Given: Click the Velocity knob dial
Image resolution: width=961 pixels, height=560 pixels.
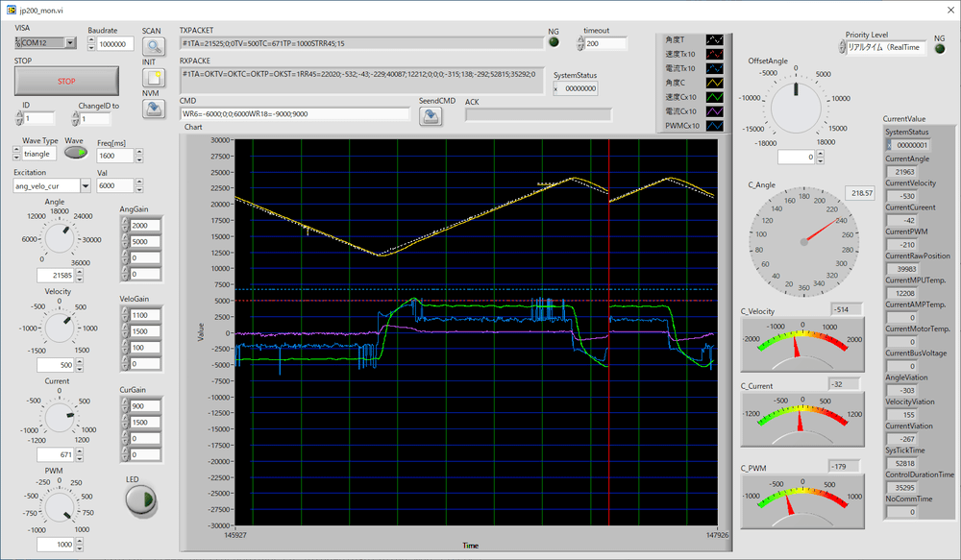Looking at the screenshot, I should [58, 328].
